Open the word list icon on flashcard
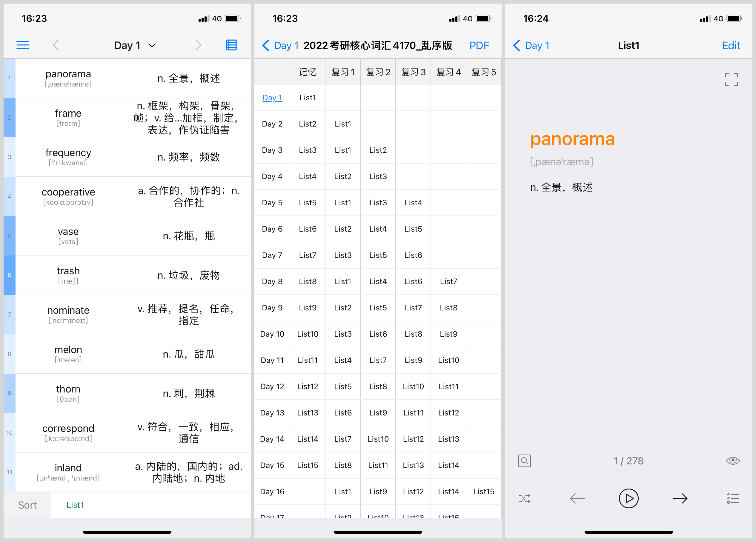The image size is (756, 542). click(x=733, y=498)
